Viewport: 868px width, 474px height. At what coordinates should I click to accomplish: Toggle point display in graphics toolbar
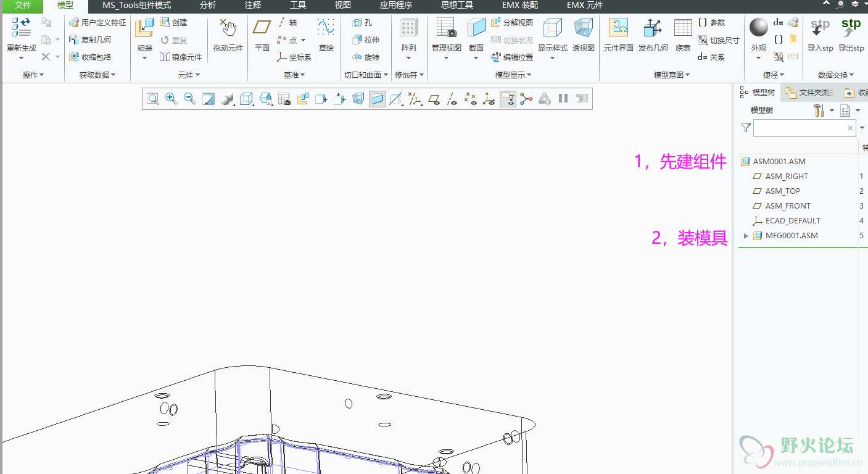click(x=470, y=99)
